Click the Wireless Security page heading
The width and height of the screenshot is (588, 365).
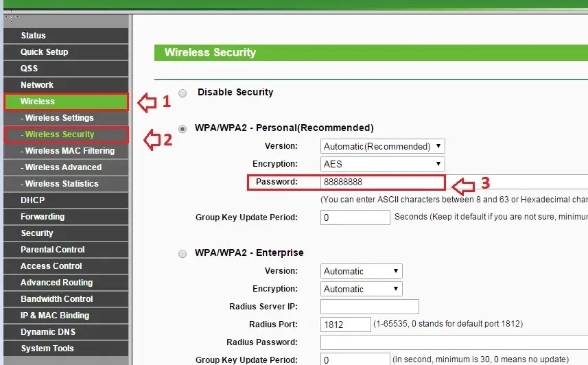pos(210,53)
